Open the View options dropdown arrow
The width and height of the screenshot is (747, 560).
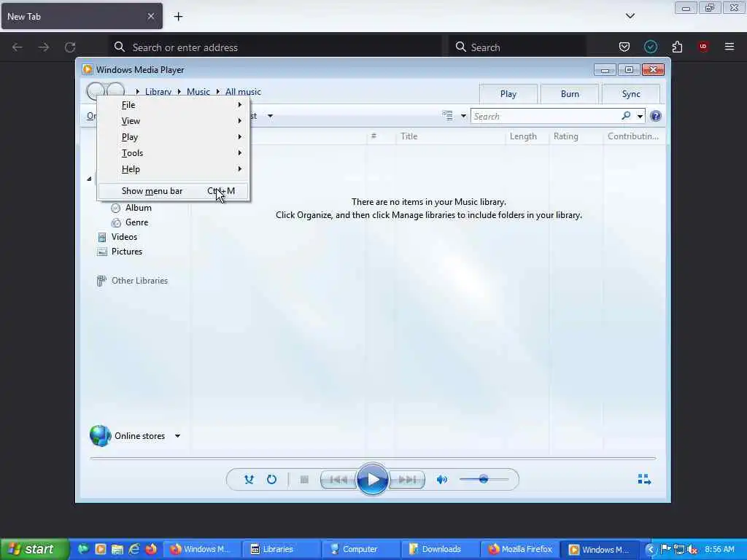[x=463, y=116]
